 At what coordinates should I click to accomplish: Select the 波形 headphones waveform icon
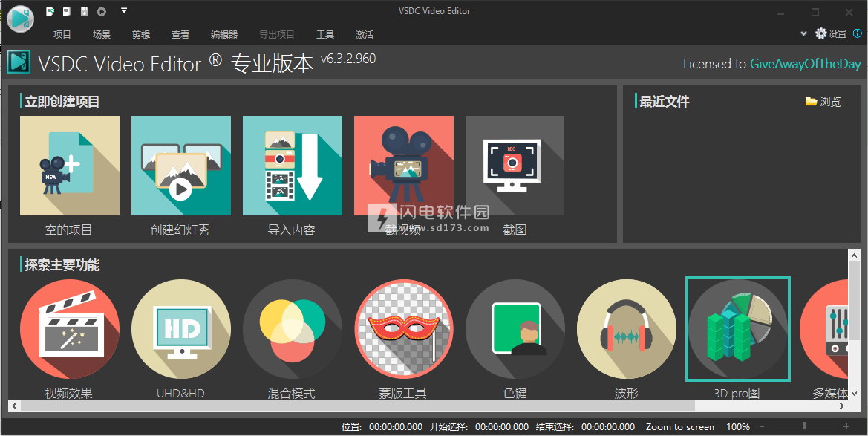pyautogui.click(x=626, y=329)
